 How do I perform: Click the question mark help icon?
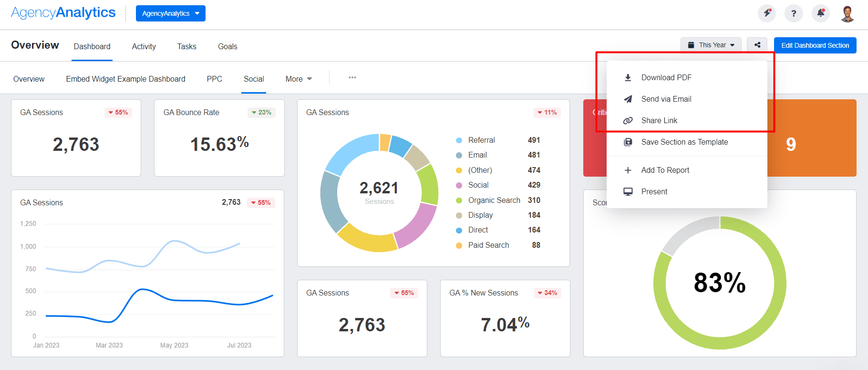pyautogui.click(x=794, y=13)
